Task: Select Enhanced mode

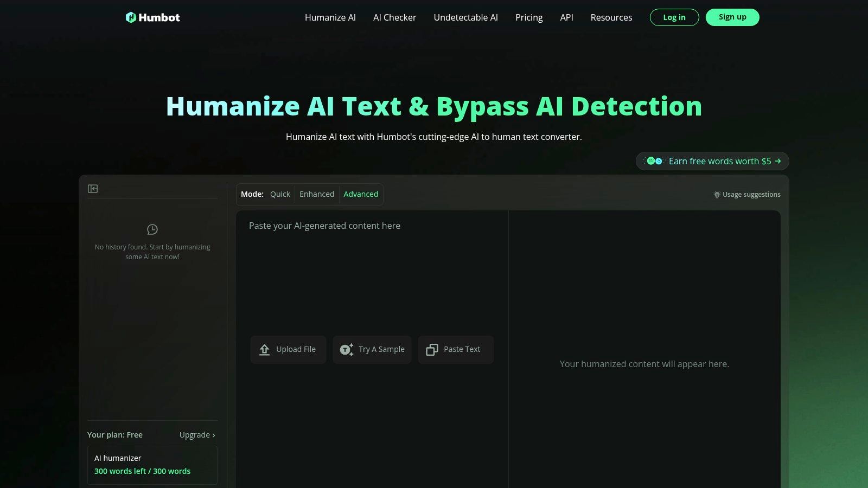Action: pyautogui.click(x=317, y=194)
